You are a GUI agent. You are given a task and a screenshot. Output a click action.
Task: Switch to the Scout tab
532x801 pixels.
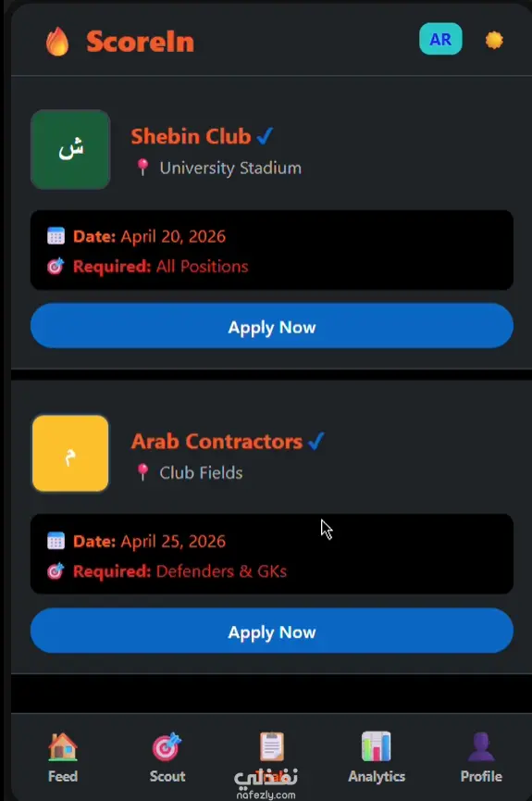167,757
